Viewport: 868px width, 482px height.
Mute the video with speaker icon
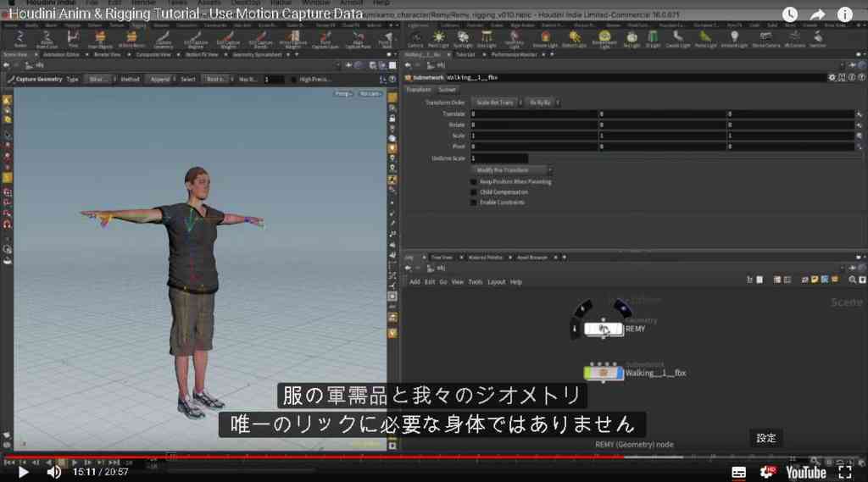(x=53, y=472)
